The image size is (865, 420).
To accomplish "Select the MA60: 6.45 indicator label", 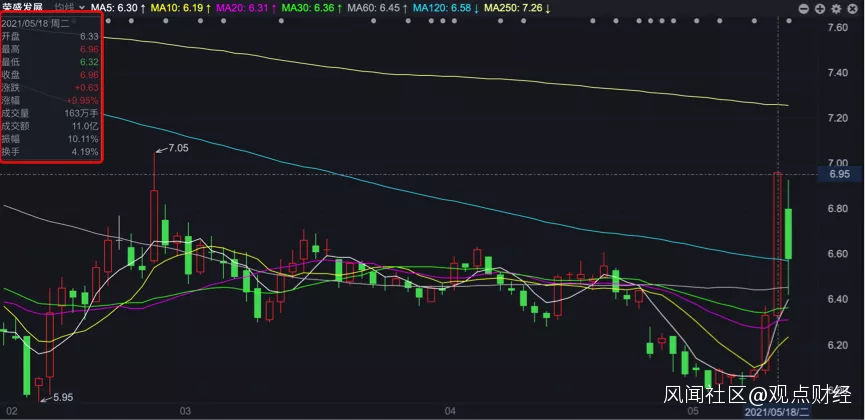I will coord(377,8).
